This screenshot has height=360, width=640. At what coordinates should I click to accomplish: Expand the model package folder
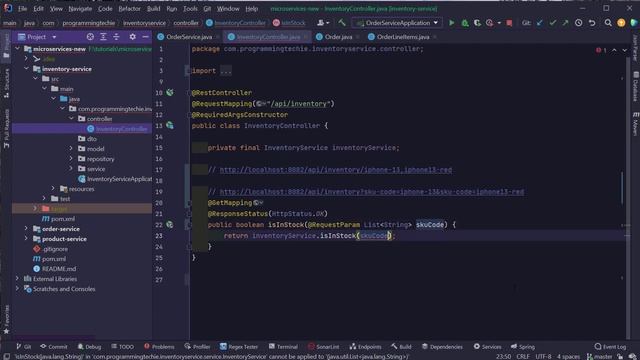click(x=71, y=149)
